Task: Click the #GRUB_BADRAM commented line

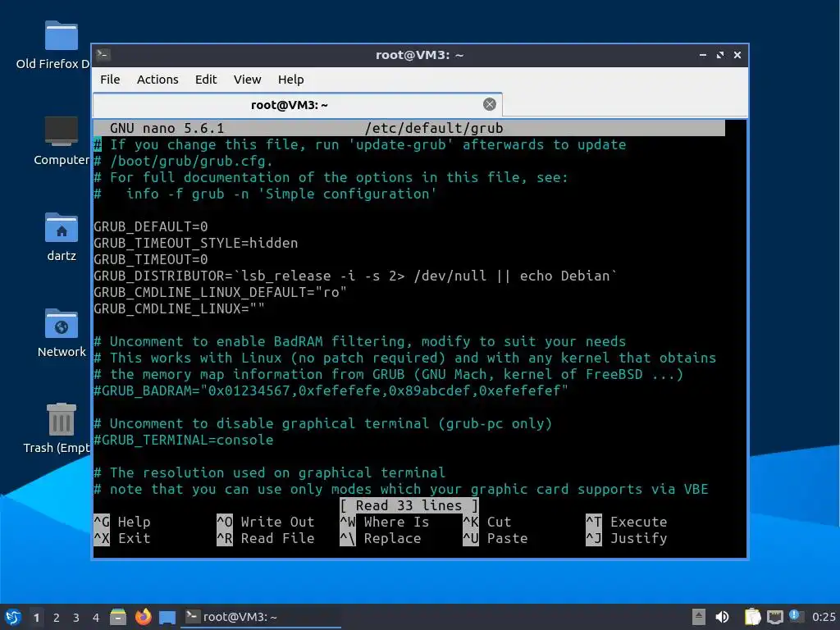Action: (x=331, y=390)
